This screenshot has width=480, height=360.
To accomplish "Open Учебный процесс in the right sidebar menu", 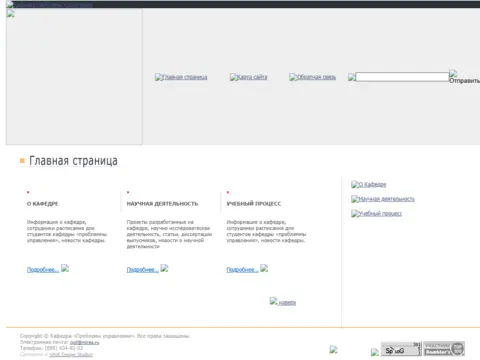I will (377, 214).
